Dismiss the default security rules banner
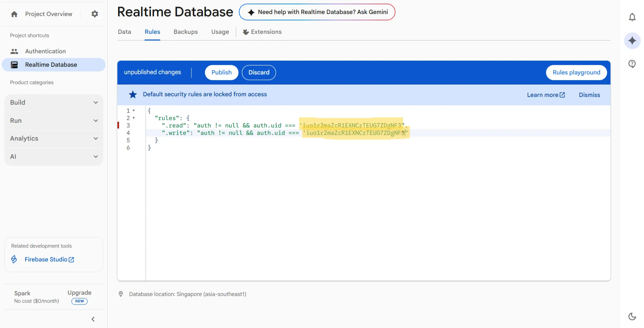Viewport: 644px width, 328px height. click(x=589, y=95)
